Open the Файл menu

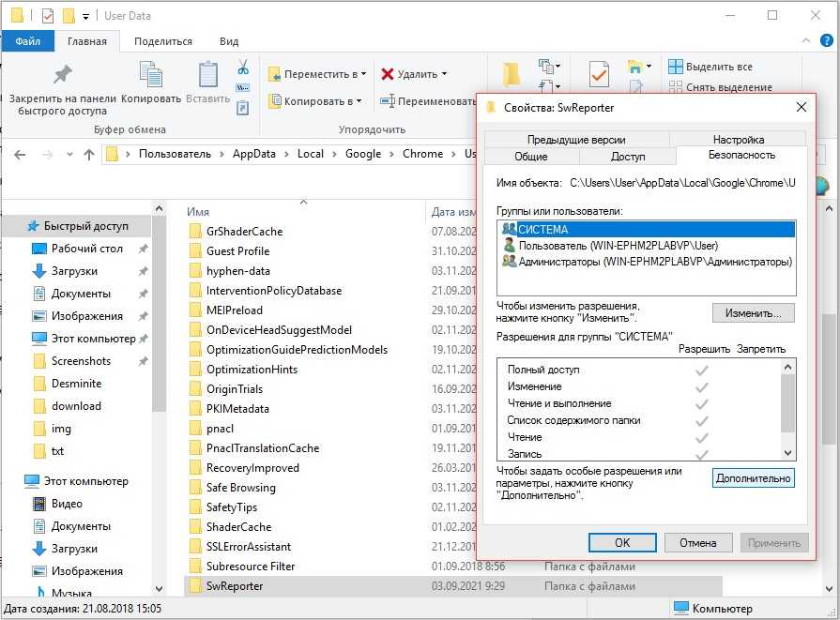[28, 41]
